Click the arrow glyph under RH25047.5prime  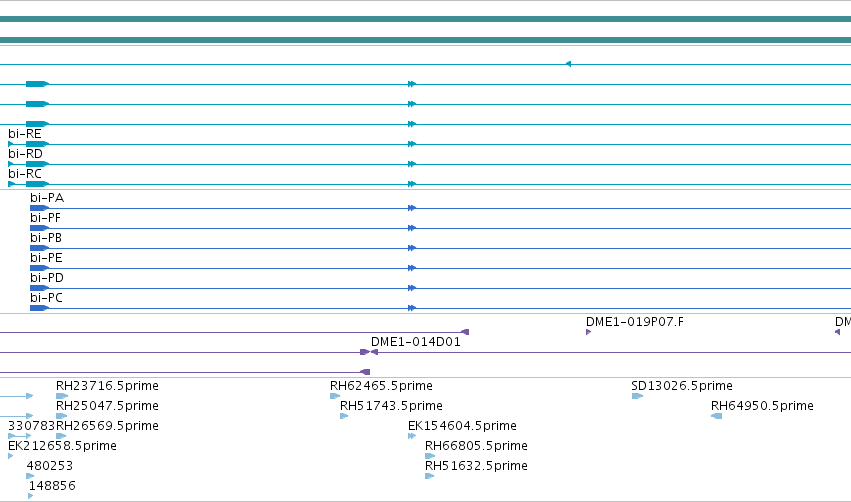(x=61, y=416)
